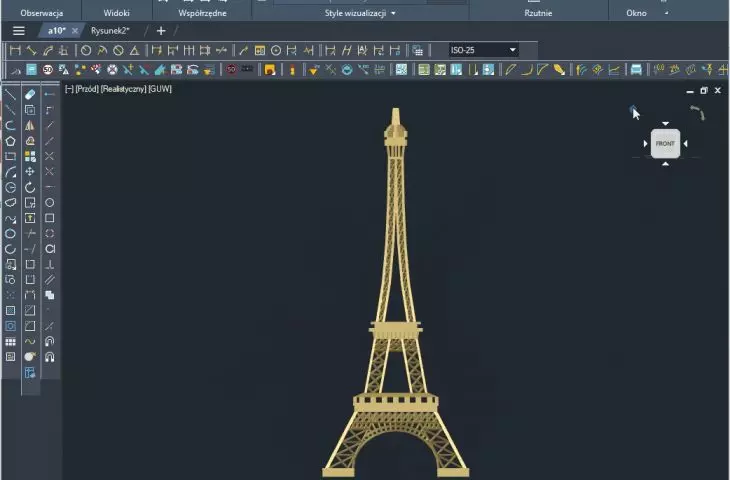Viewport: 730px width, 480px height.
Task: Select the Explode tool in modify toolbar
Action: [30, 357]
